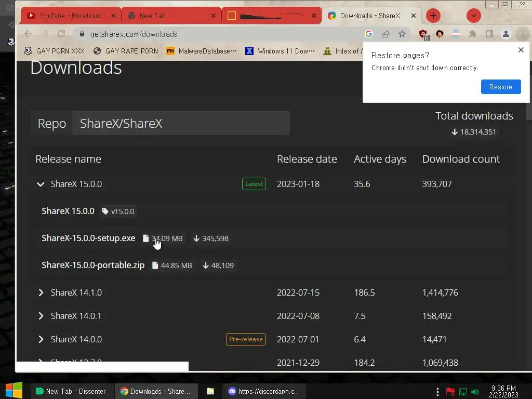Download ShareX-15.0.0-portable.zip
532x399 pixels.
click(x=93, y=265)
